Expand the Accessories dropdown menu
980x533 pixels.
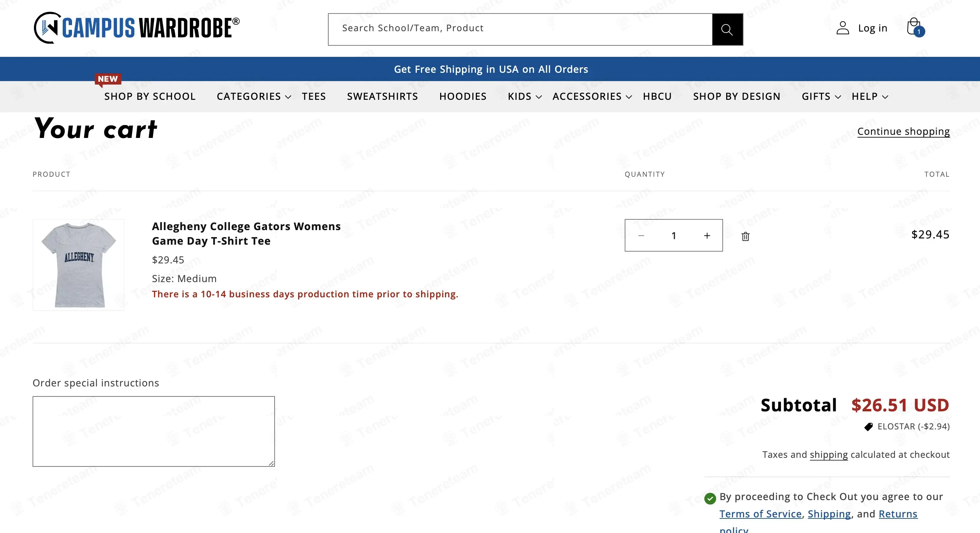592,96
